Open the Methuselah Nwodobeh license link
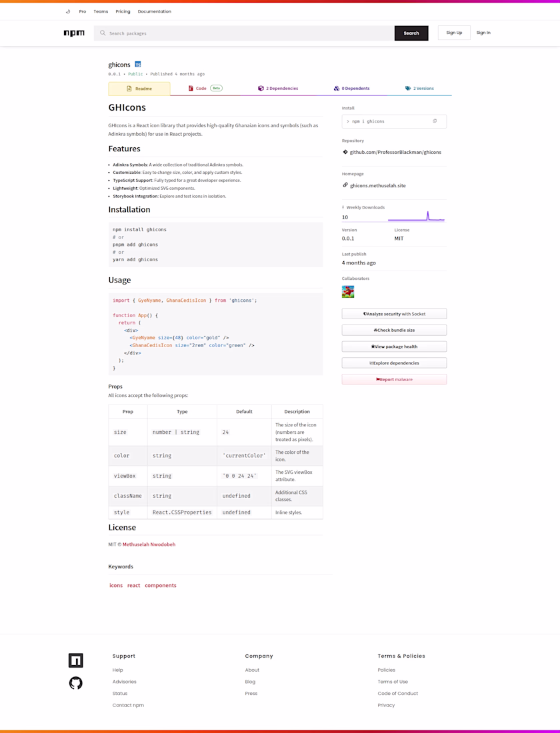 [x=149, y=544]
